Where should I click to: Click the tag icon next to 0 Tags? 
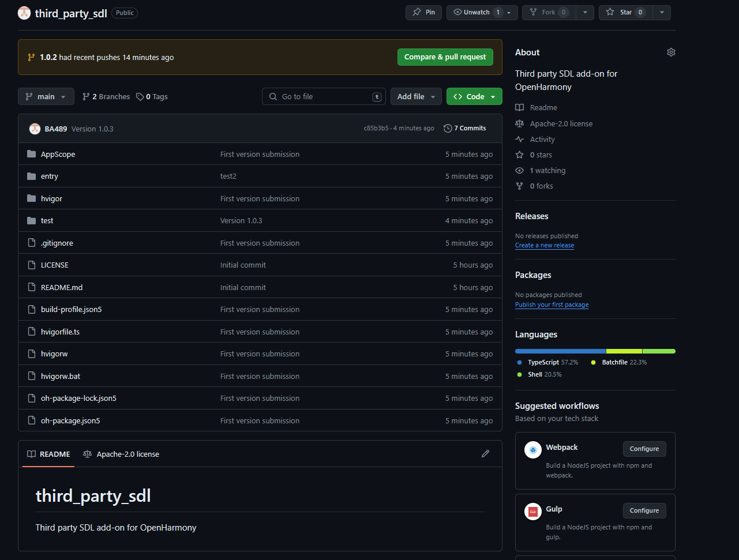click(x=140, y=97)
